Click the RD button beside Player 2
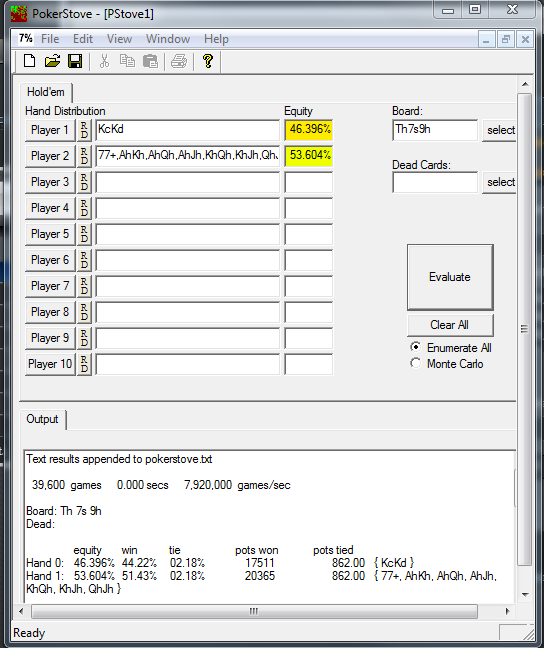Screen dimensions: 544x648 [x=84, y=156]
